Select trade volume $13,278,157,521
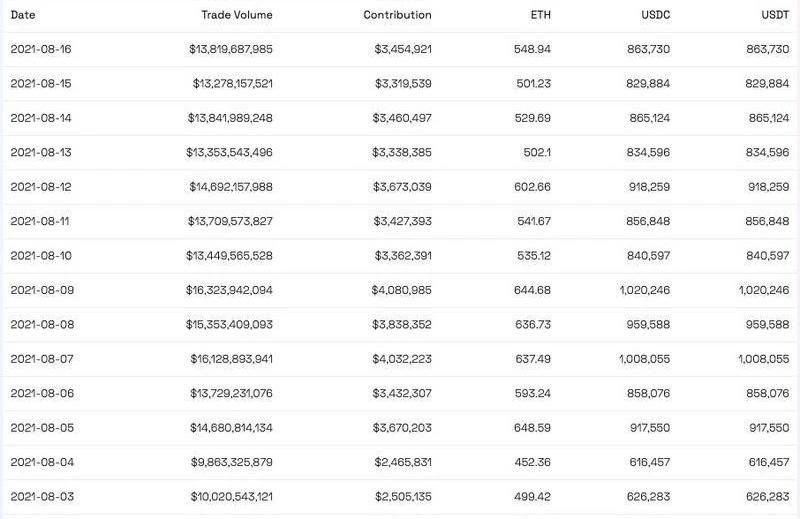The height and width of the screenshot is (519, 800). (232, 83)
